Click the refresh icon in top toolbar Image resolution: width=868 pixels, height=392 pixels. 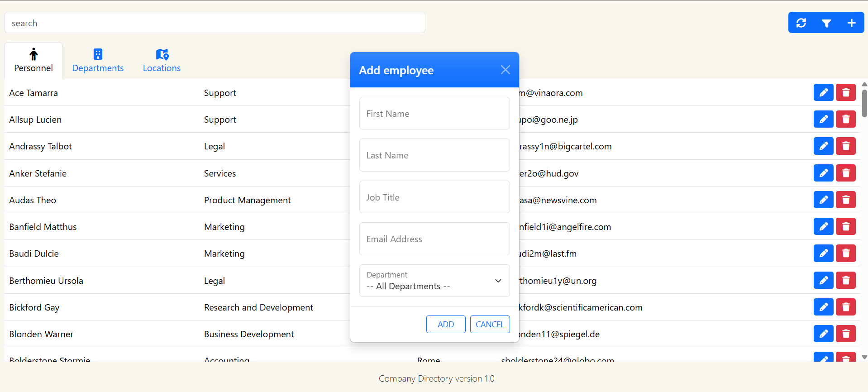pos(801,23)
